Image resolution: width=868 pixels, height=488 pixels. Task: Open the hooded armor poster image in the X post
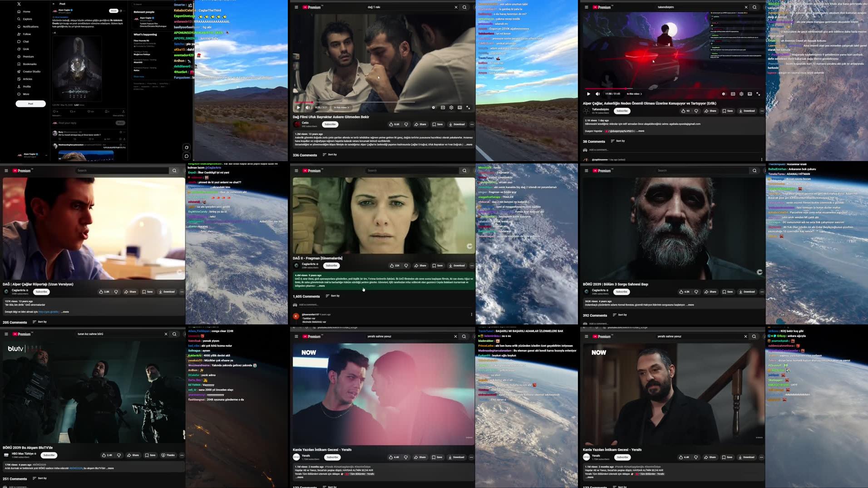click(77, 68)
